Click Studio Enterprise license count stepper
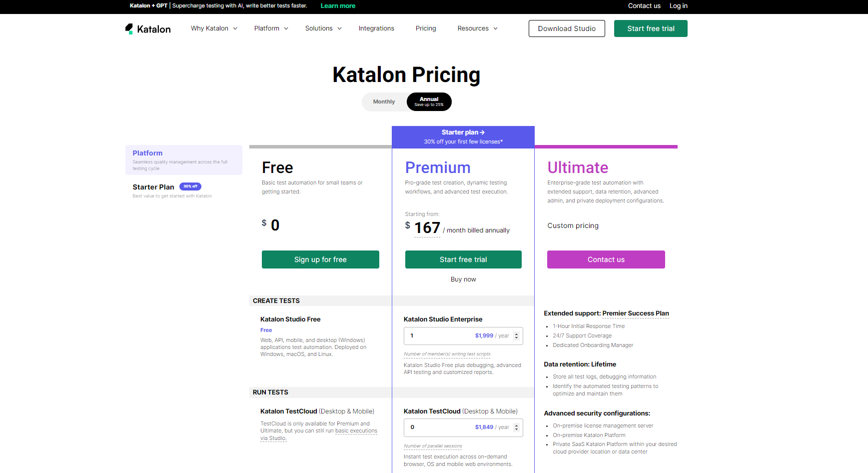This screenshot has height=473, width=868. (517, 336)
